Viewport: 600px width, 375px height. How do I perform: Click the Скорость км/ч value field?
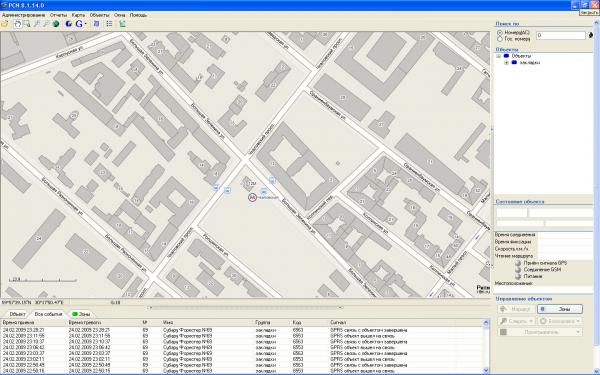(566, 249)
